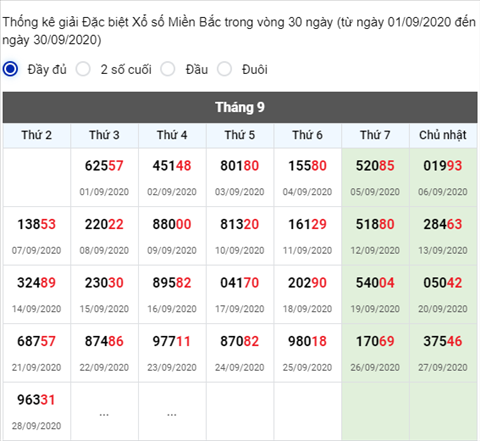Select result 04170 for 17/09/2020

click(x=239, y=283)
